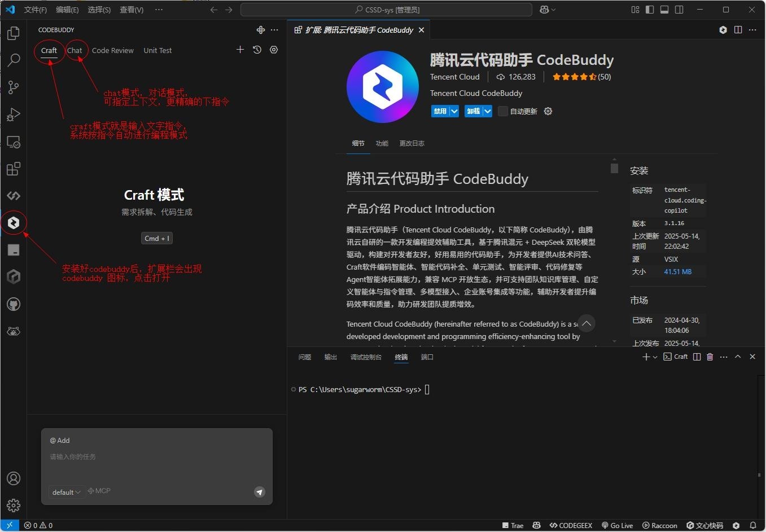This screenshot has height=532, width=766.
Task: Open the Manage gear in activity bar
Action: [x=14, y=505]
